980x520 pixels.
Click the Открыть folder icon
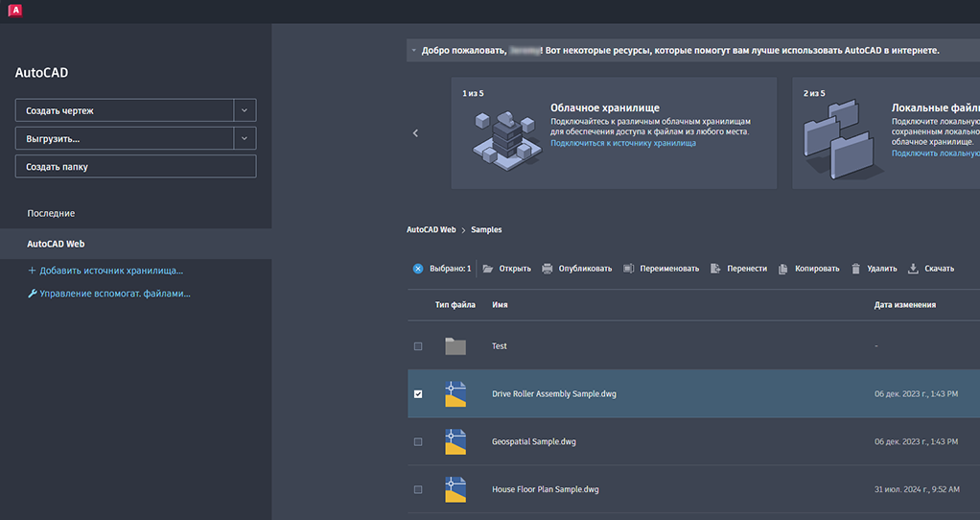pyautogui.click(x=488, y=269)
